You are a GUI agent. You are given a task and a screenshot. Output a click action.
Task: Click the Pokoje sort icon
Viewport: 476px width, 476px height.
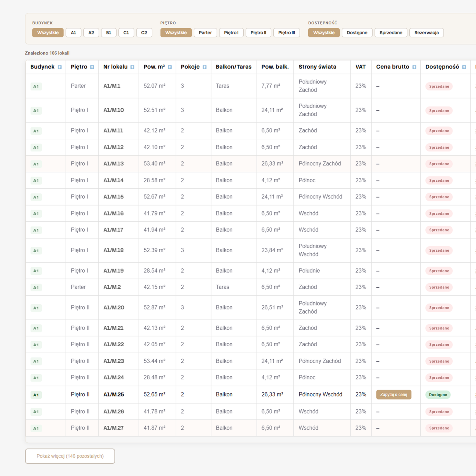[x=205, y=67]
